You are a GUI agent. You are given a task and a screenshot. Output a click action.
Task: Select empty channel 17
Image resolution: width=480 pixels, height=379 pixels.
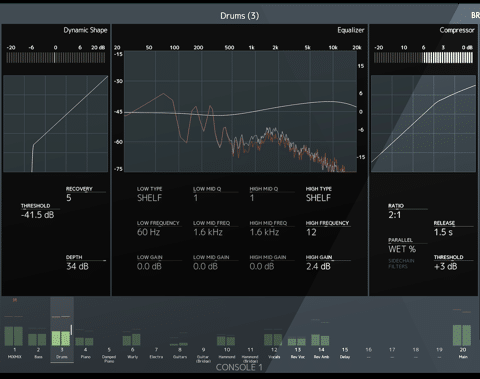pyautogui.click(x=392, y=330)
